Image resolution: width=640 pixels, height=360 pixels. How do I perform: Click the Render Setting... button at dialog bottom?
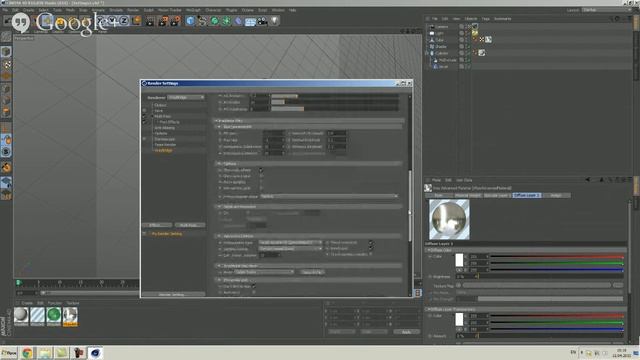(173, 294)
